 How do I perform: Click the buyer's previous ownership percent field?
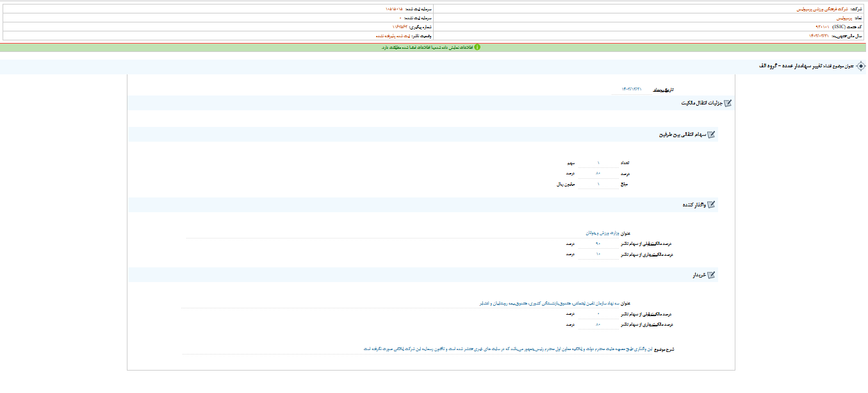[598, 314]
